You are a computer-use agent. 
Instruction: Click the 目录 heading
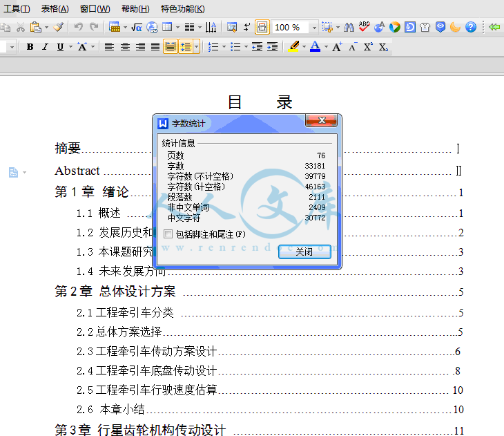(260, 102)
